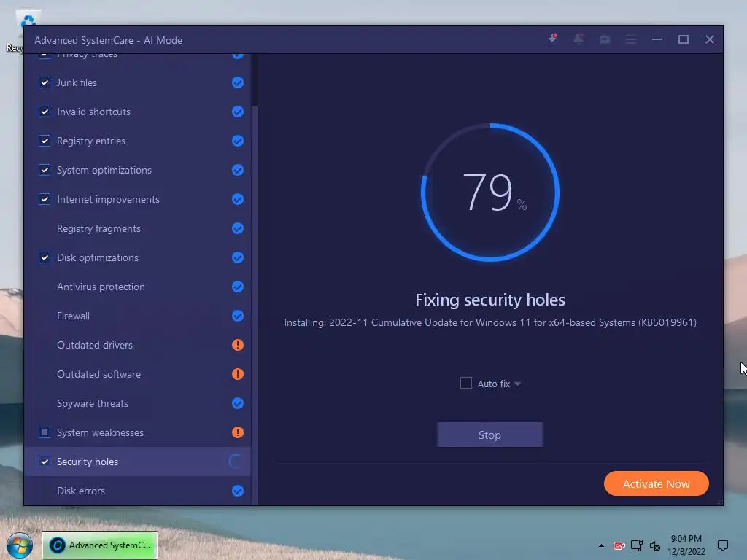Open the Windows notification center icon

click(723, 545)
